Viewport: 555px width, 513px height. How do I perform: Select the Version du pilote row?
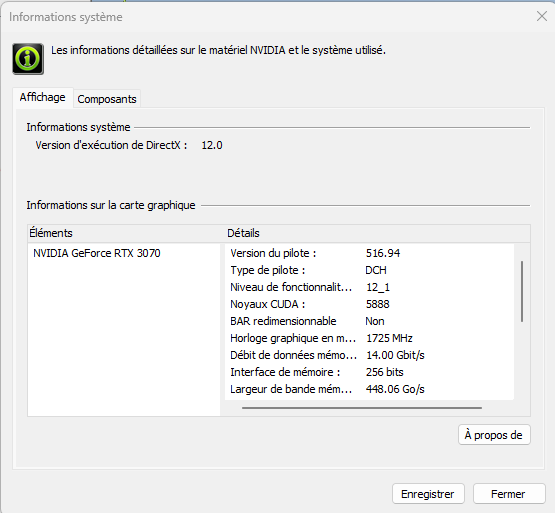click(x=369, y=253)
